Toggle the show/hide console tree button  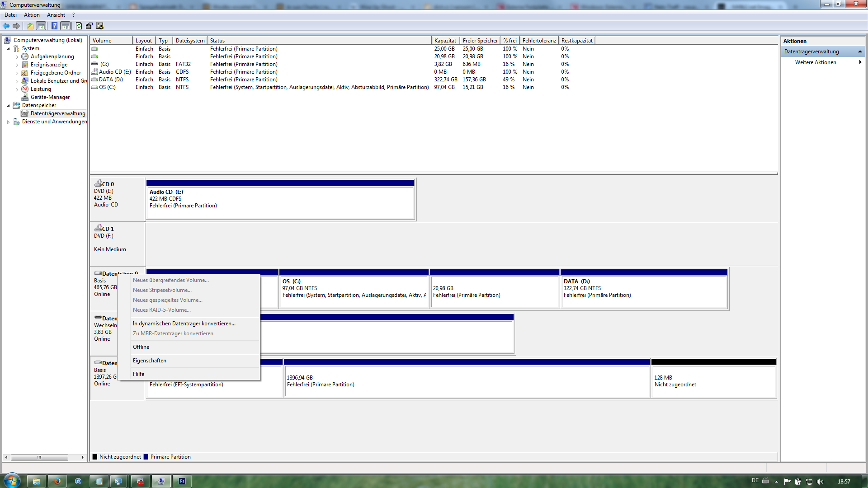[x=41, y=26]
